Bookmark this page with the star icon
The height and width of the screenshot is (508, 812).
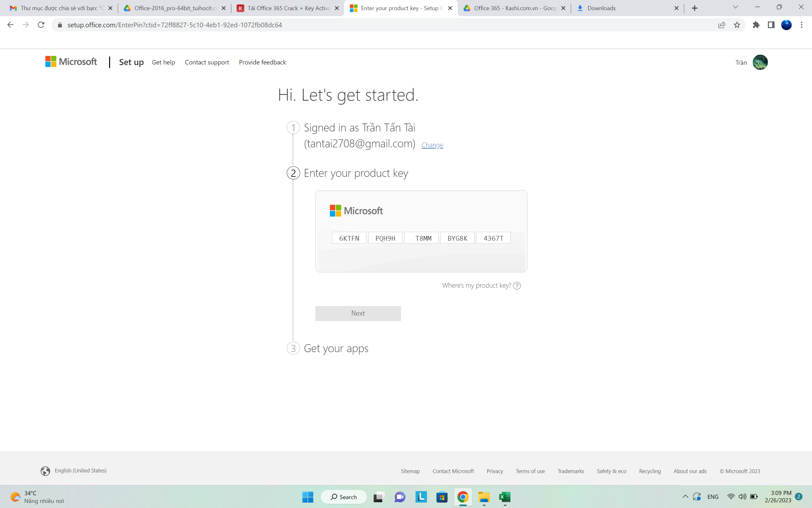click(x=737, y=25)
